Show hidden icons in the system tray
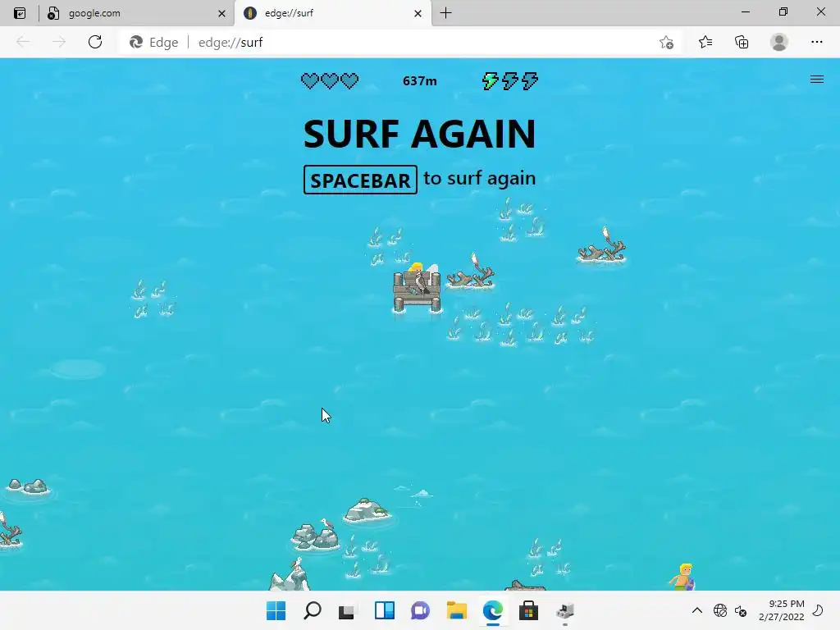This screenshot has height=630, width=840. 697,610
